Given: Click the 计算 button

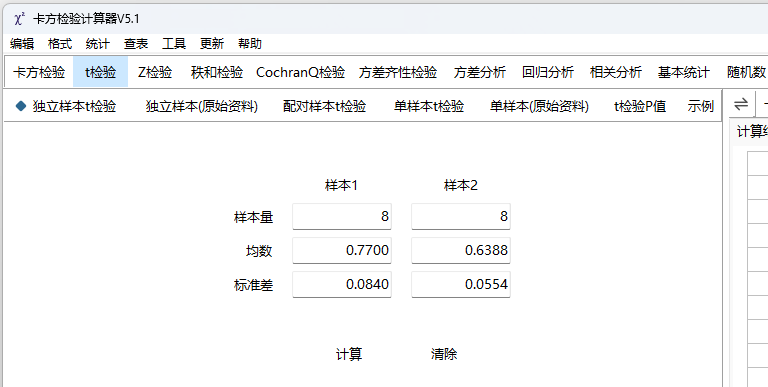Looking at the screenshot, I should click(x=349, y=354).
